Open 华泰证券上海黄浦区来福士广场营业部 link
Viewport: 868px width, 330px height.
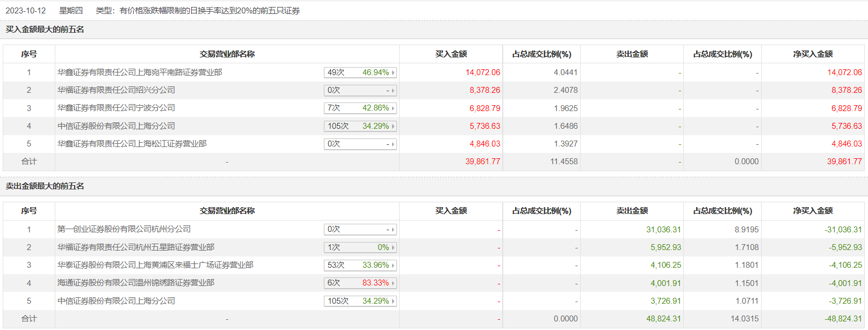click(155, 265)
